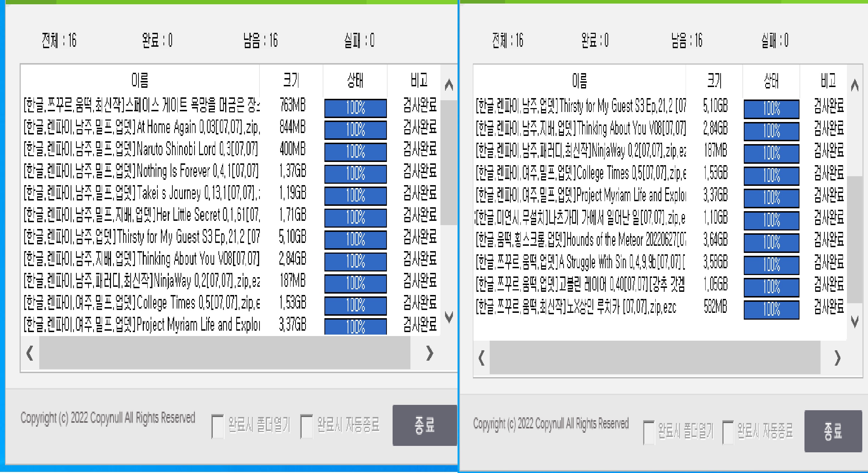Enable 완료시 폴더열기 in left window
Viewport: 868px width, 473px height.
coord(217,426)
